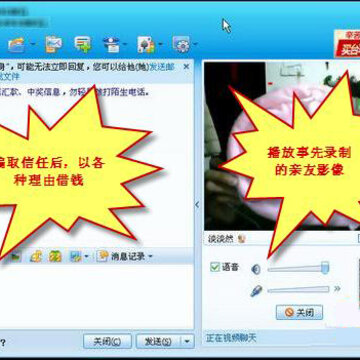The image size is (360, 360).
Task: Adjust the microphone volume slider
Action: 298,290
